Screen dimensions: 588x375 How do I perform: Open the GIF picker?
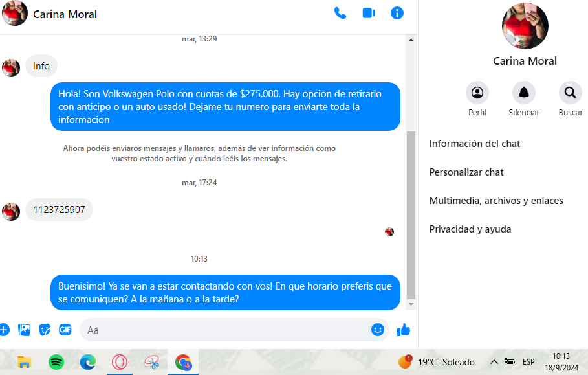pos(65,330)
